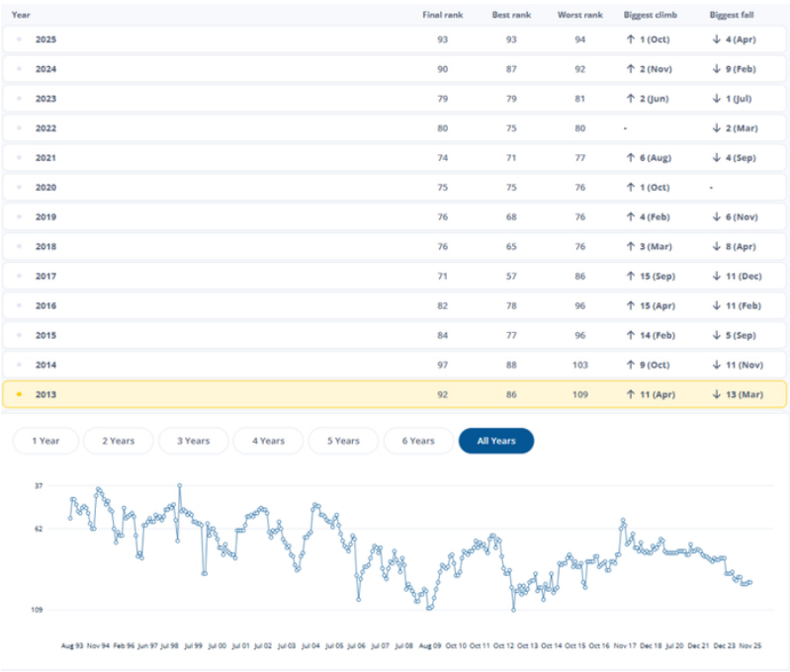Image resolution: width=790 pixels, height=672 pixels.
Task: Expand the 2016 year row
Action: click(x=45, y=305)
